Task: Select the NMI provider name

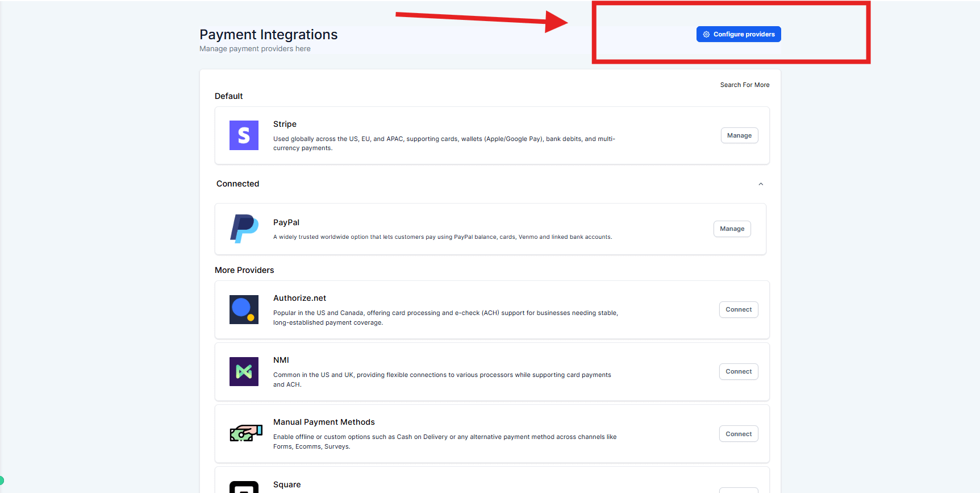Action: tap(281, 360)
